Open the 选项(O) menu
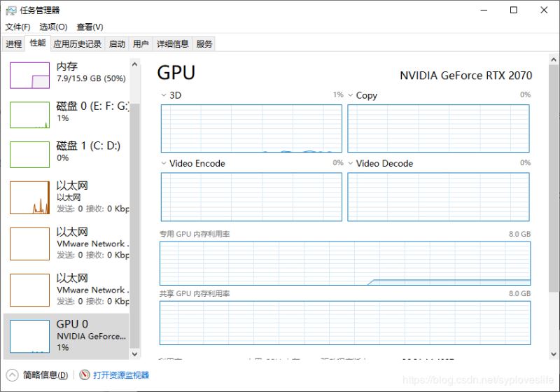 53,27
